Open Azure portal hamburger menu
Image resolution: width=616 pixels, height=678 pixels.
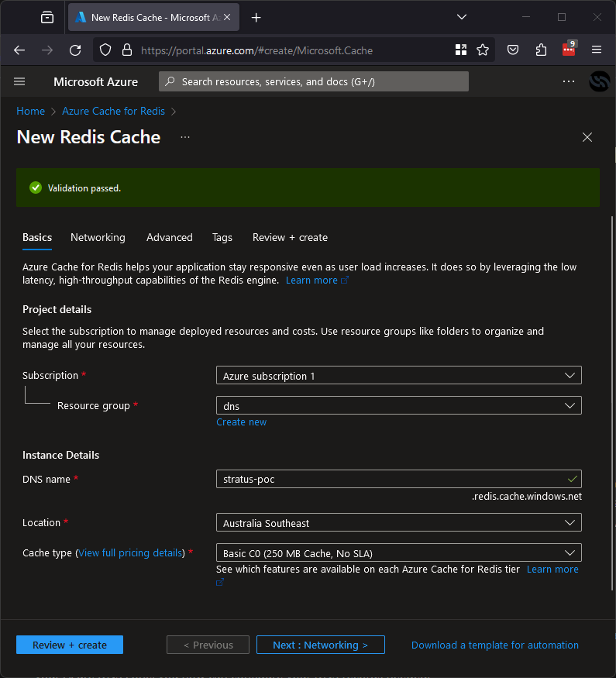pyautogui.click(x=19, y=81)
